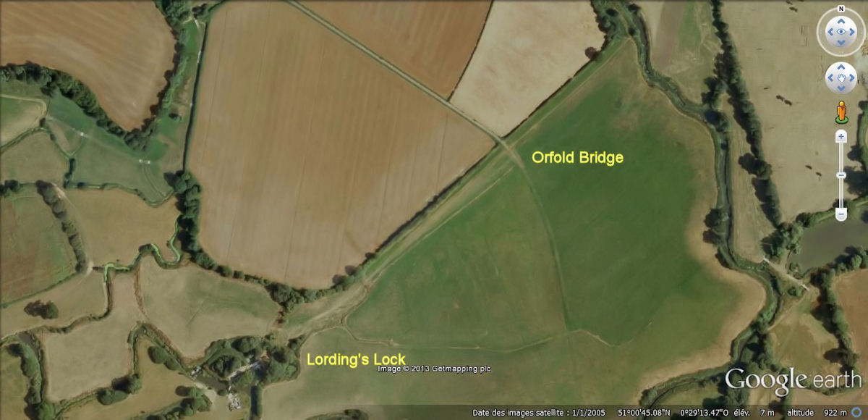
Task: Click the look right arrow around eye
Action: click(852, 32)
